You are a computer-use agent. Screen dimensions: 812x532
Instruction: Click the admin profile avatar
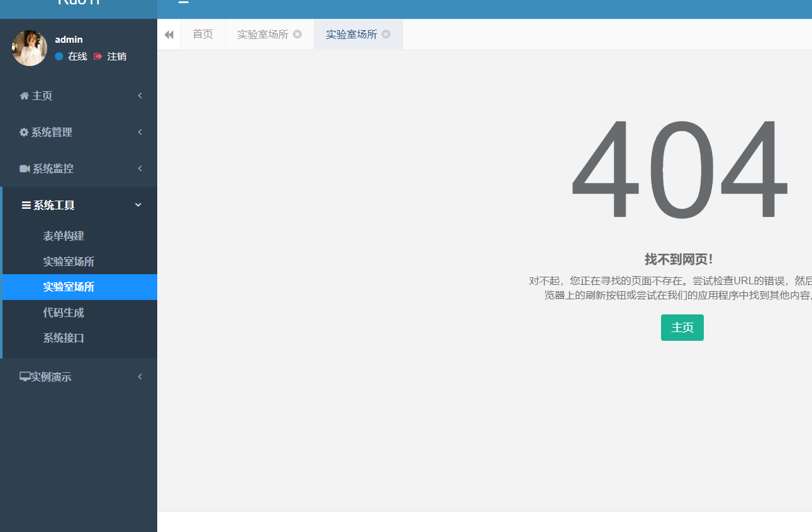pyautogui.click(x=29, y=47)
